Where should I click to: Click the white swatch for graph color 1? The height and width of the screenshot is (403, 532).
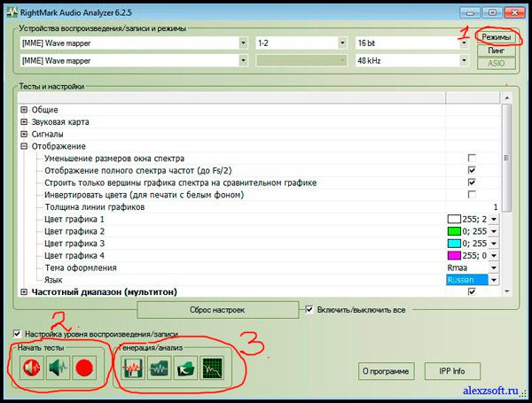(x=454, y=219)
